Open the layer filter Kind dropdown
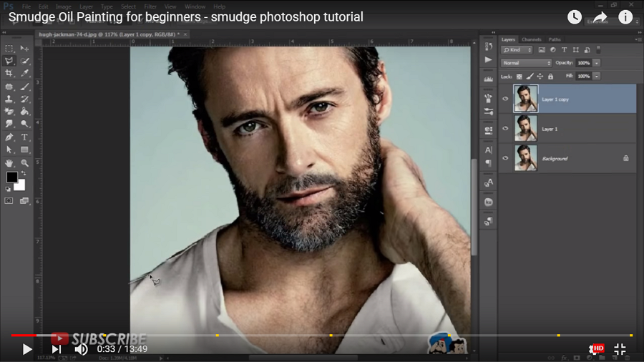Screen dimensions: 644x362 [x=517, y=50]
